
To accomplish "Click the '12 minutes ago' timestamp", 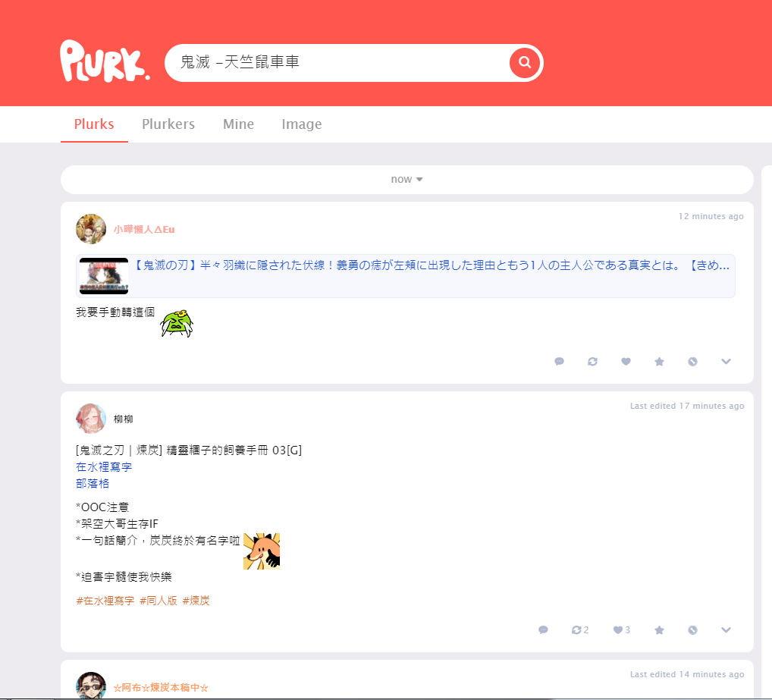I will 711,216.
